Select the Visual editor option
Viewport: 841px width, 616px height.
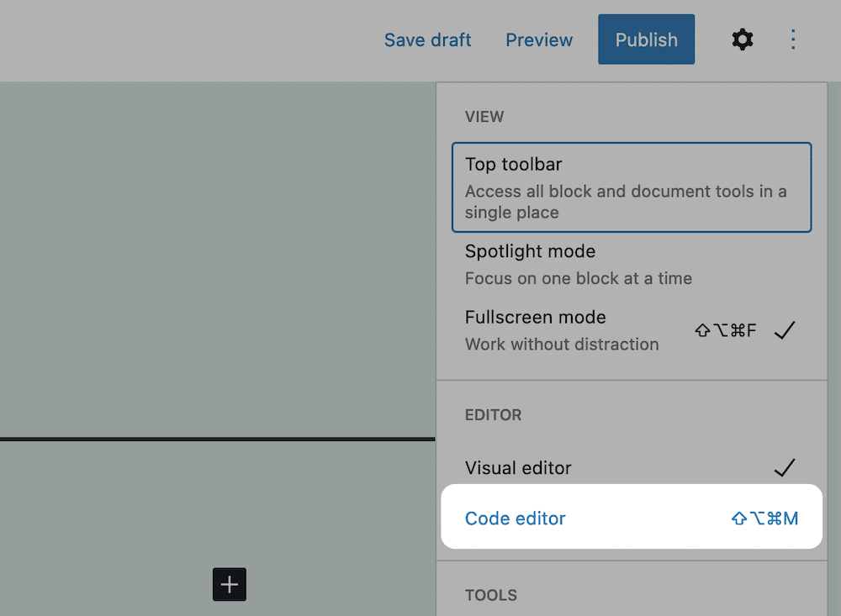(518, 468)
